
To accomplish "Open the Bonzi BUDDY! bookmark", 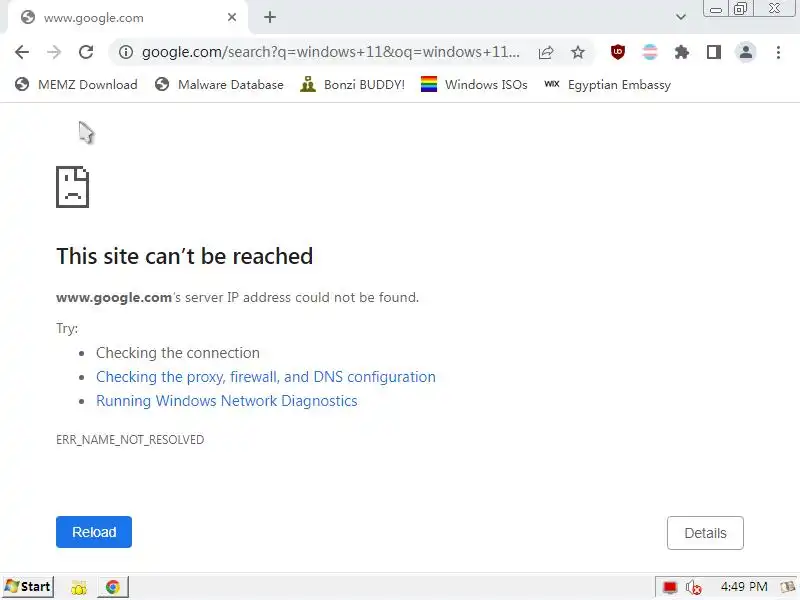I will [x=353, y=85].
